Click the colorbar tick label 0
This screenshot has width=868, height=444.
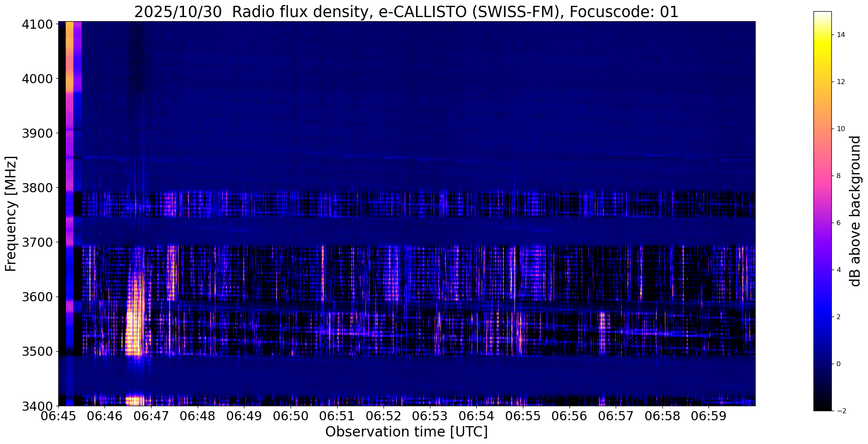point(838,364)
